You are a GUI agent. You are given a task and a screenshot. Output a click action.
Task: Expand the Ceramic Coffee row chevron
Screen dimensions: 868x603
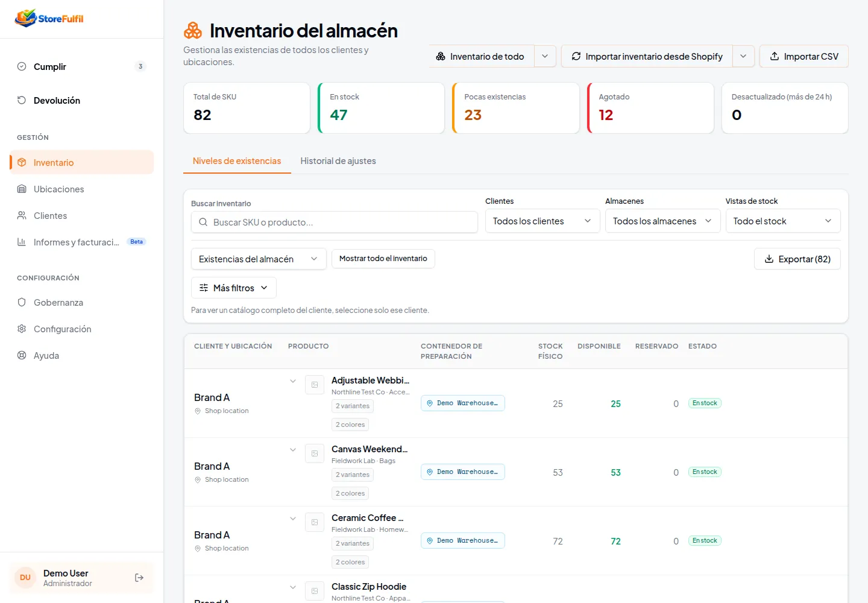293,519
